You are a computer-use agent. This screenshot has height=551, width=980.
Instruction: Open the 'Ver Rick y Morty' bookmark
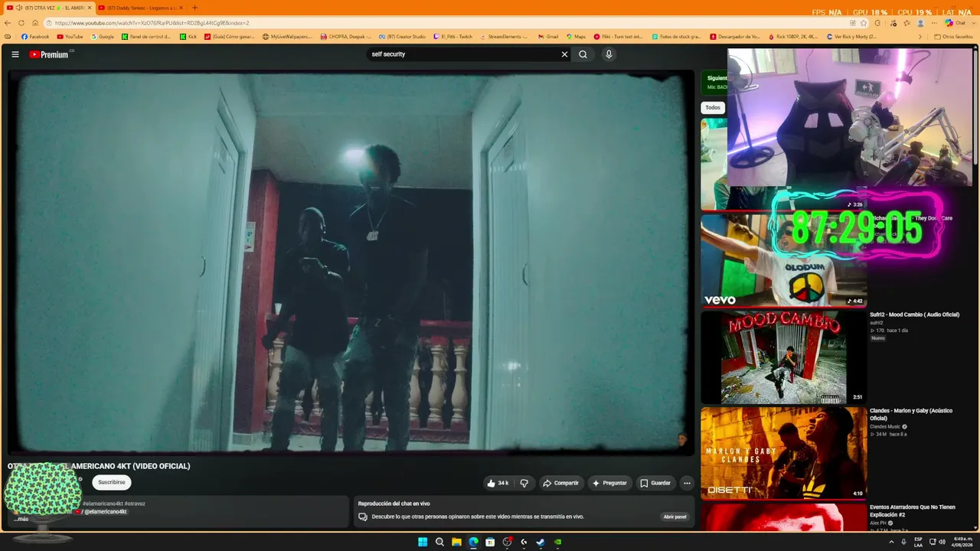(852, 37)
